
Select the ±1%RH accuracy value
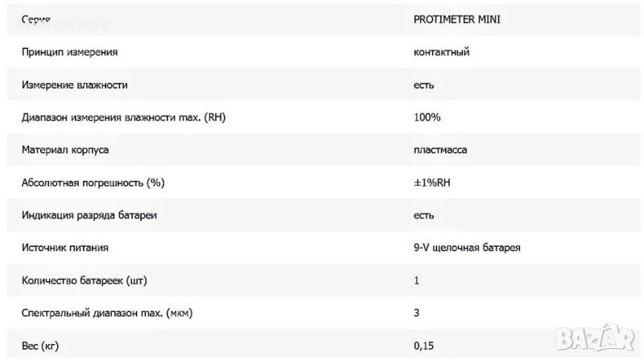(431, 183)
